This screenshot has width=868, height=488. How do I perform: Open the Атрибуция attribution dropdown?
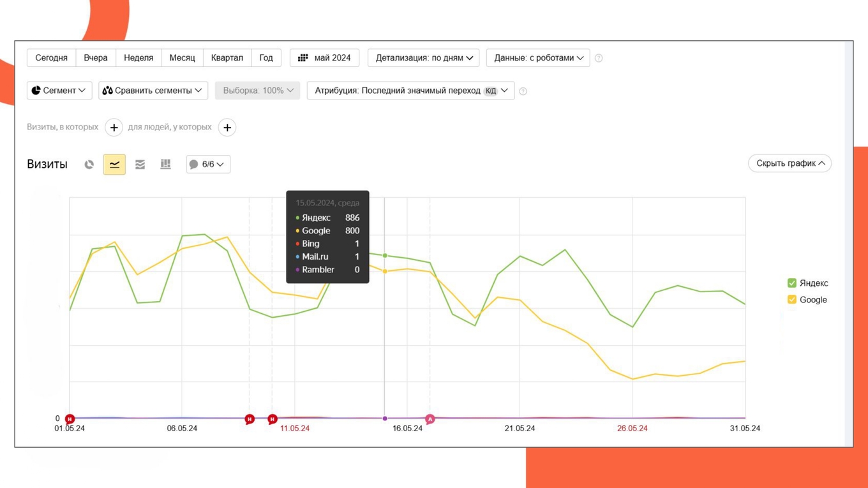coord(410,90)
